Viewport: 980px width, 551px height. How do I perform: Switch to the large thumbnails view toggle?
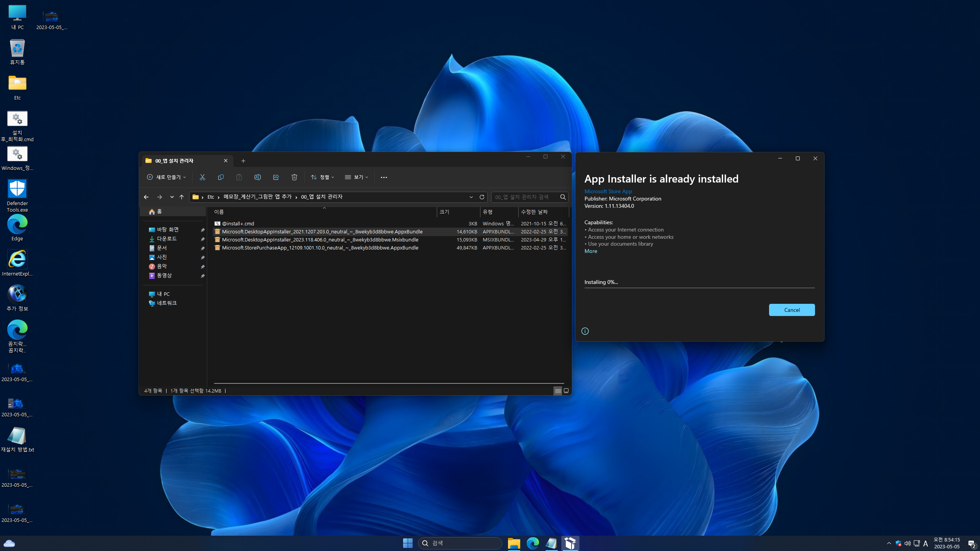566,391
